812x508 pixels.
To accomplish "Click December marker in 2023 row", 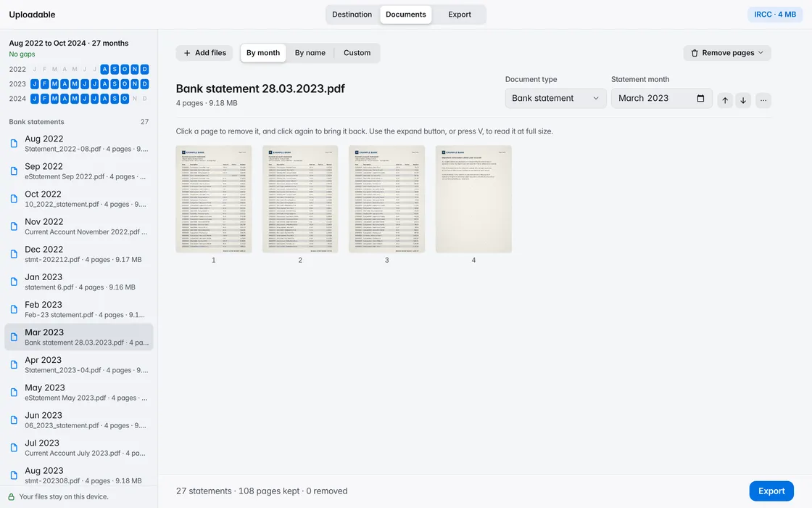I will coord(144,83).
